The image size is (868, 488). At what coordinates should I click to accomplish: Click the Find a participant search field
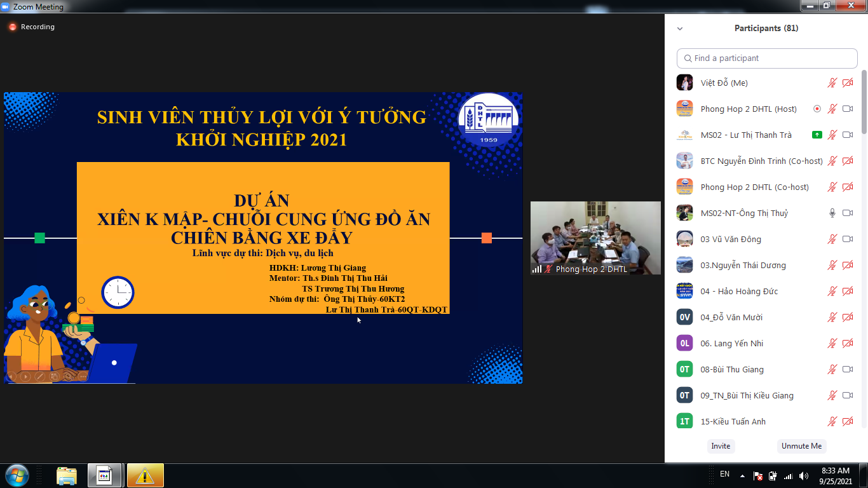767,58
